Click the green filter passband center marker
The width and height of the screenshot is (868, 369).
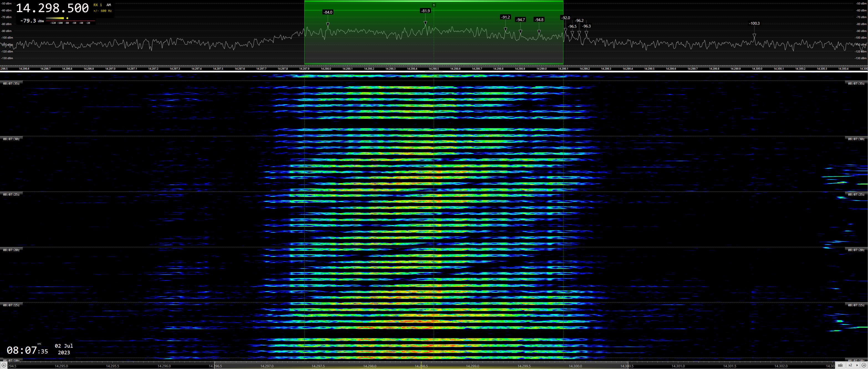click(x=434, y=5)
